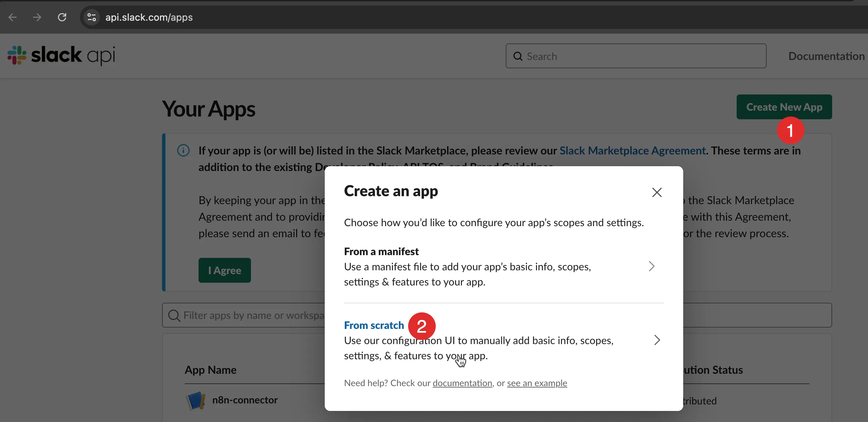This screenshot has height=422, width=868.
Task: Click the I Agree button
Action: (225, 270)
